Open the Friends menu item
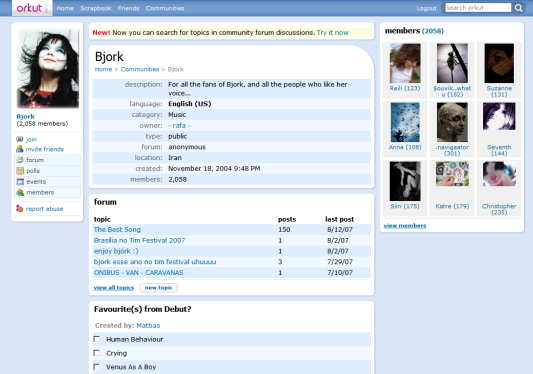Viewport: 533px width, 374px height. 128,8
